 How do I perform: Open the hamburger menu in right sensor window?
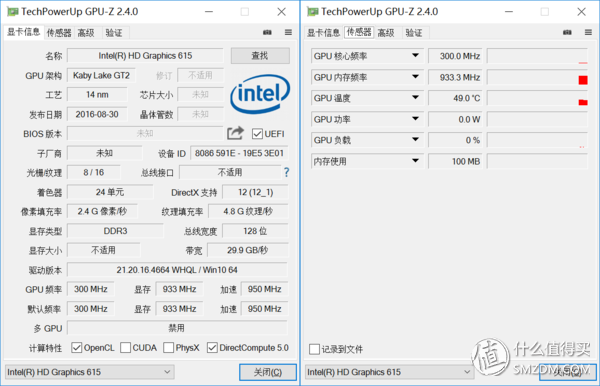click(x=588, y=33)
